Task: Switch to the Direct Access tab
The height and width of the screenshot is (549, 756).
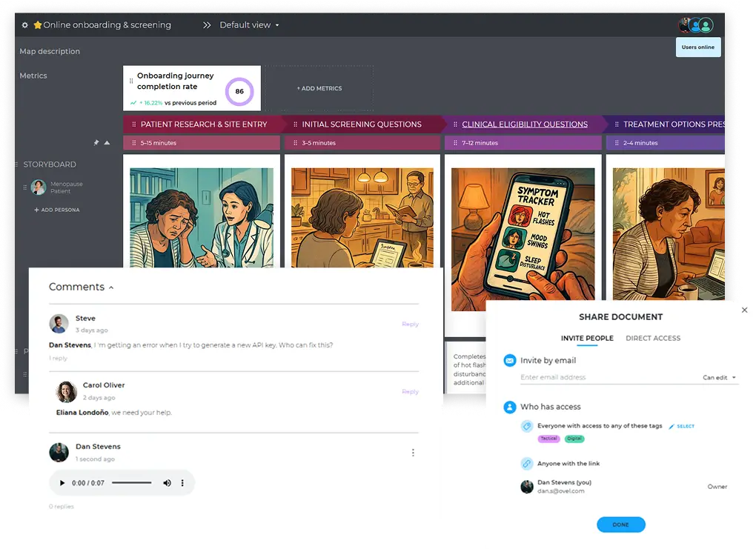Action: 652,339
